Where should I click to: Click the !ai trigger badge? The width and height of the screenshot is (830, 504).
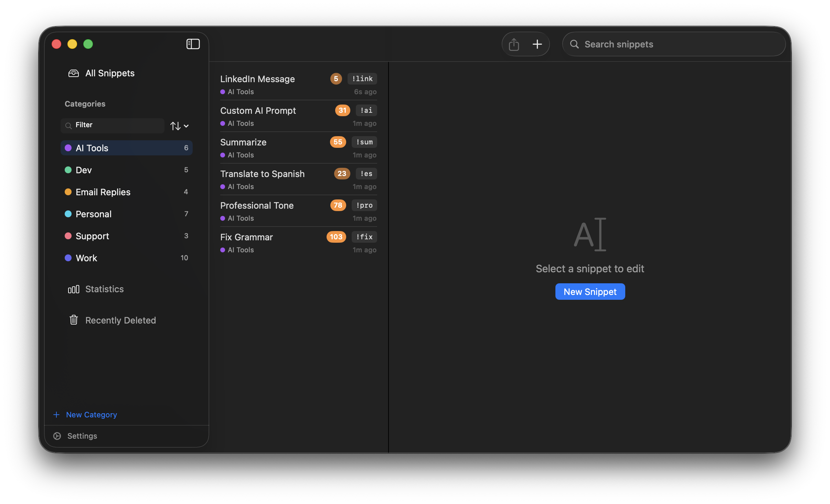tap(366, 110)
